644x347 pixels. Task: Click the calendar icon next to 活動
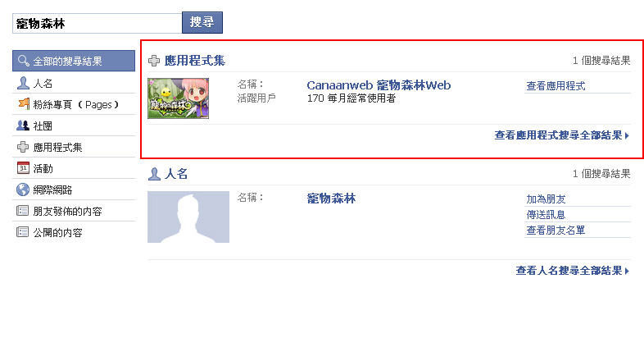click(23, 168)
